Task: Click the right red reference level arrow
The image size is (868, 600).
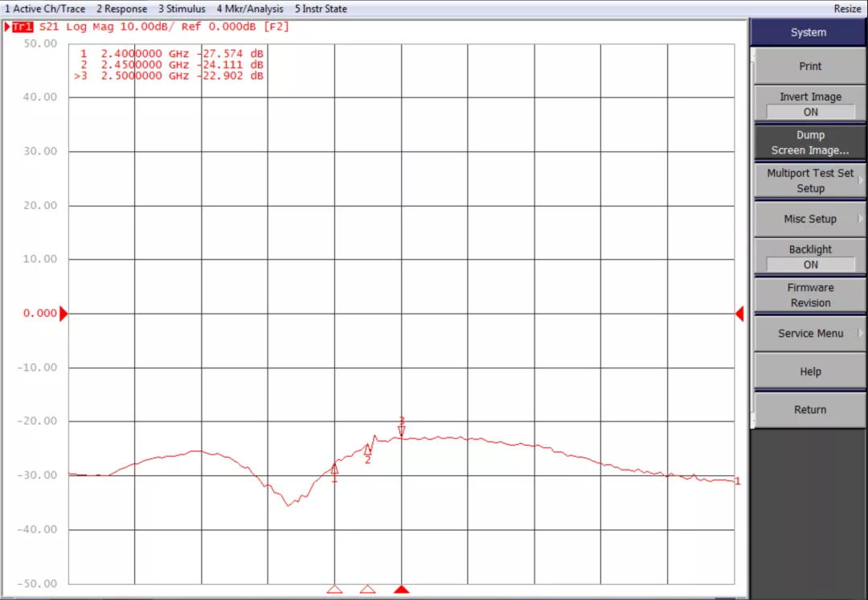Action: (739, 314)
